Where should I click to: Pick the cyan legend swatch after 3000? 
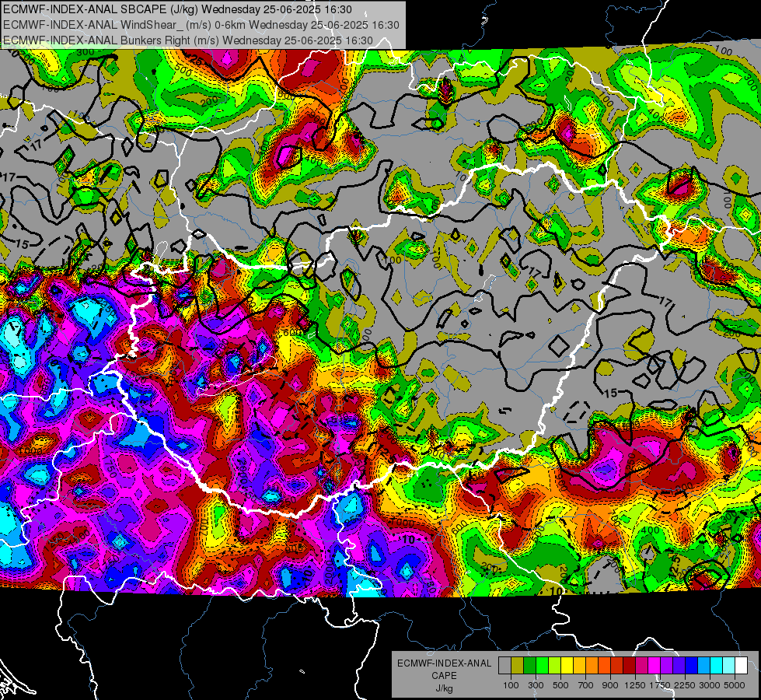(717, 666)
